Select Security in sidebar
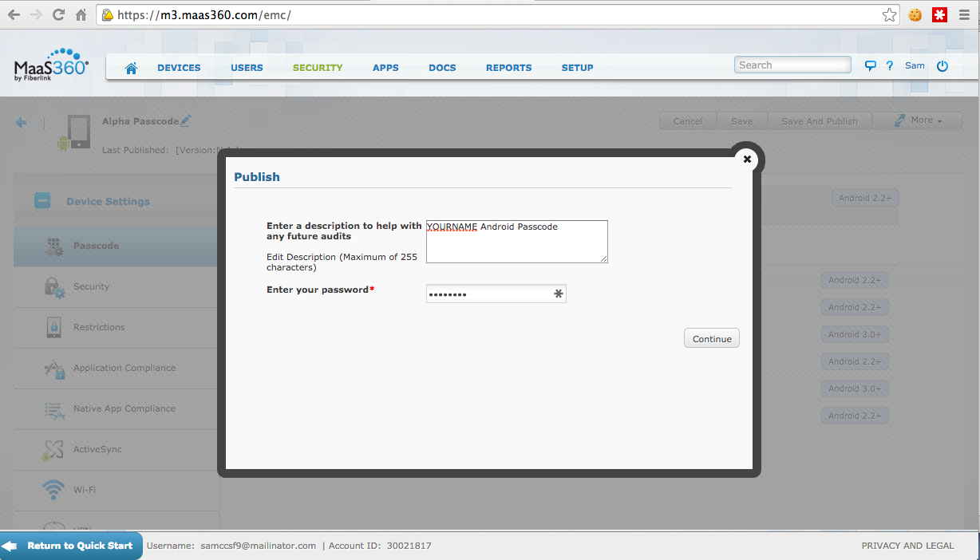This screenshot has height=560, width=980. (x=116, y=286)
